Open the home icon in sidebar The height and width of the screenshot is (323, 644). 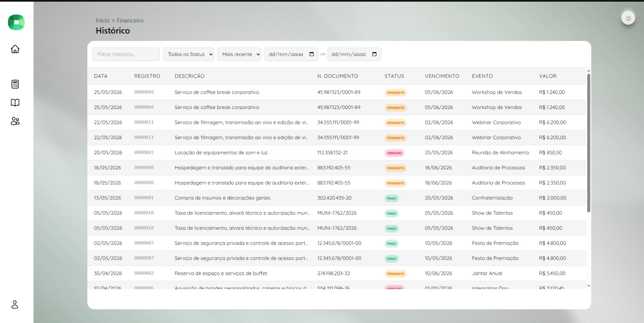pyautogui.click(x=15, y=49)
